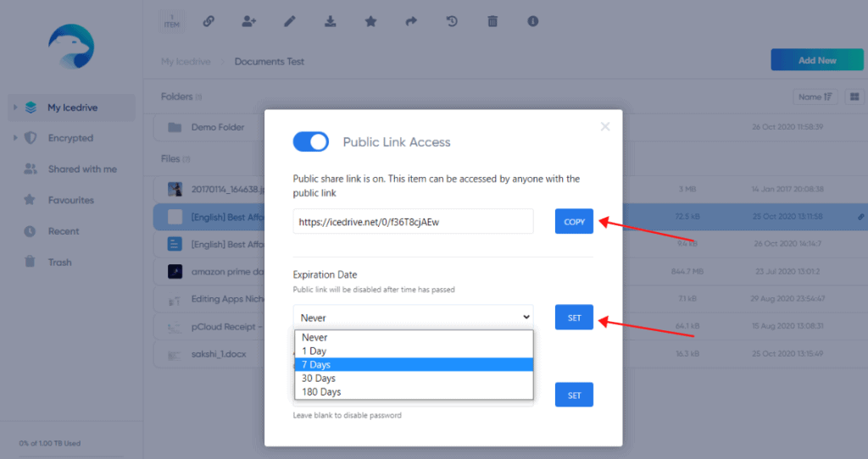Image resolution: width=868 pixels, height=459 pixels.
Task: Choose 180 Days from the expiration list
Action: point(414,391)
